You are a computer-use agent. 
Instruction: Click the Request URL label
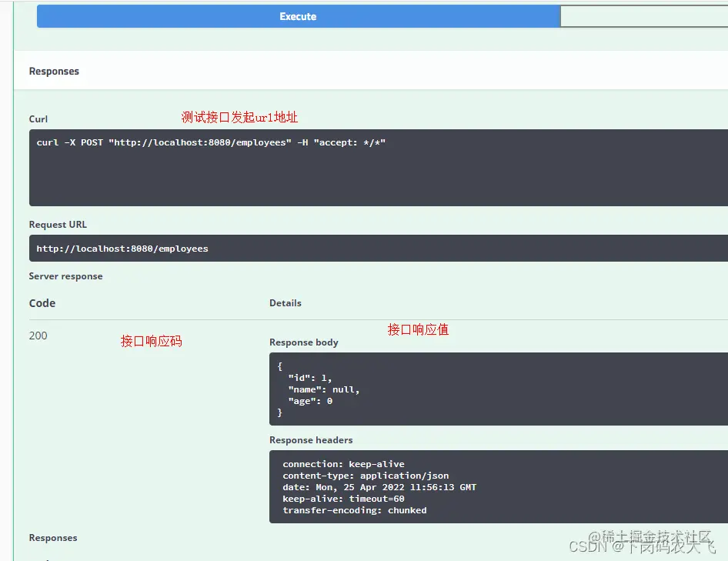[58, 224]
